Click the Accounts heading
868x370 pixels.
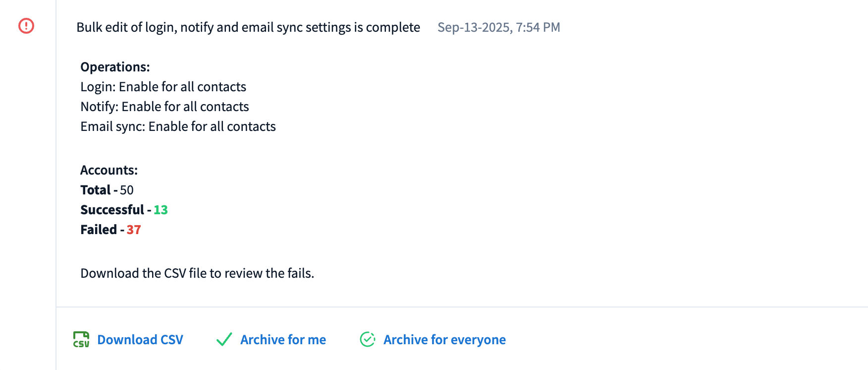tap(109, 170)
